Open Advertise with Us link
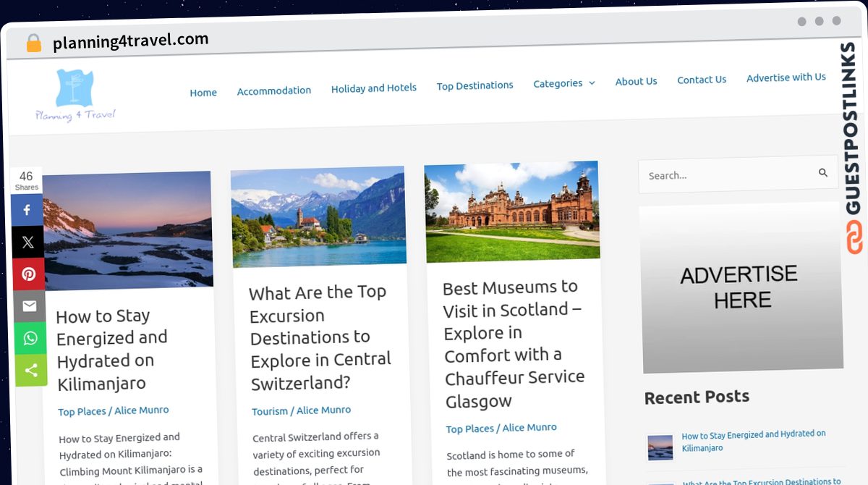Screen dimensions: 868x485 point(786,77)
